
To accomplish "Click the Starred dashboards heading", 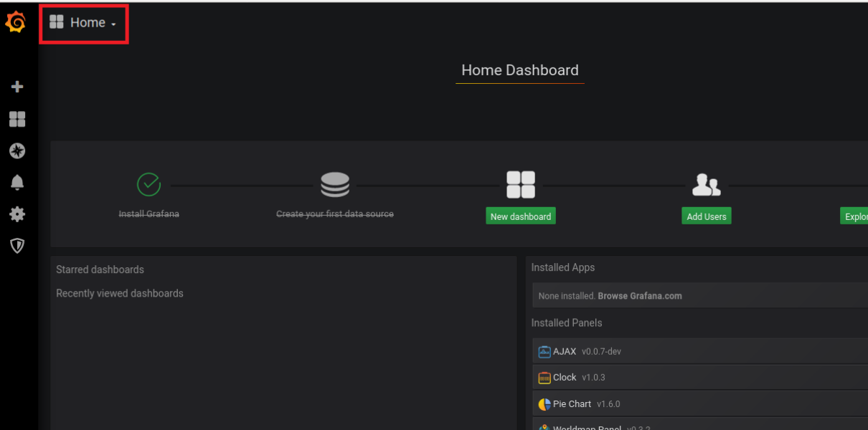I will coord(100,269).
